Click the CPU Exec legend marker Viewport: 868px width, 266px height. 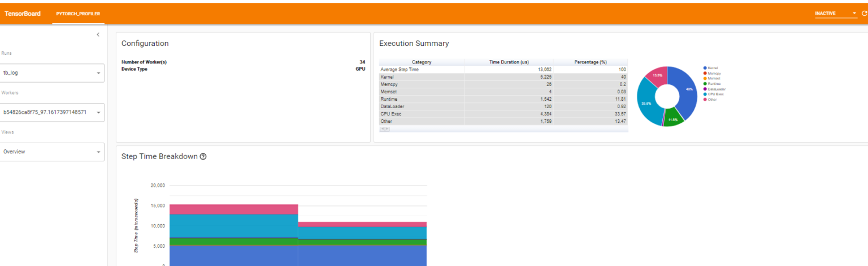pyautogui.click(x=705, y=94)
